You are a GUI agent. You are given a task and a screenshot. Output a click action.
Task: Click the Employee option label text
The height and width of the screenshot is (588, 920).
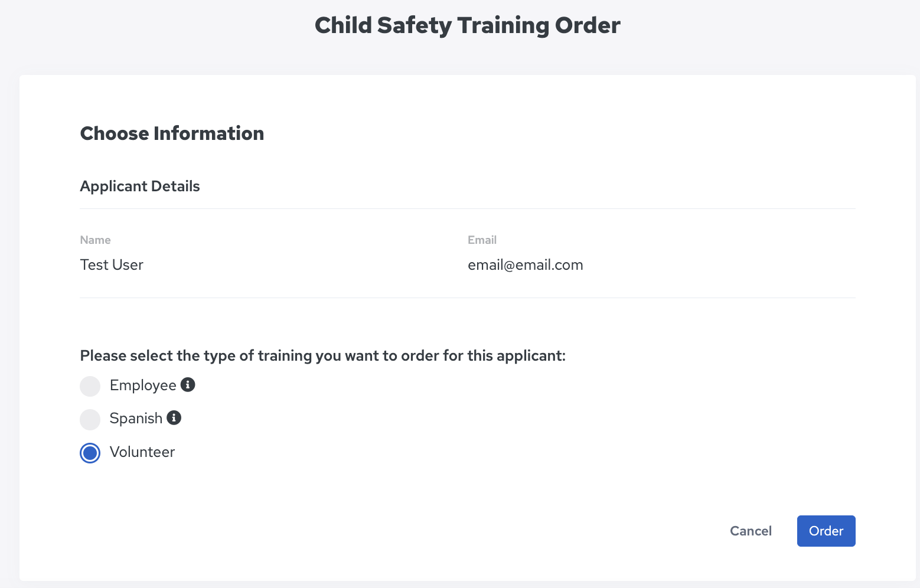click(x=143, y=386)
